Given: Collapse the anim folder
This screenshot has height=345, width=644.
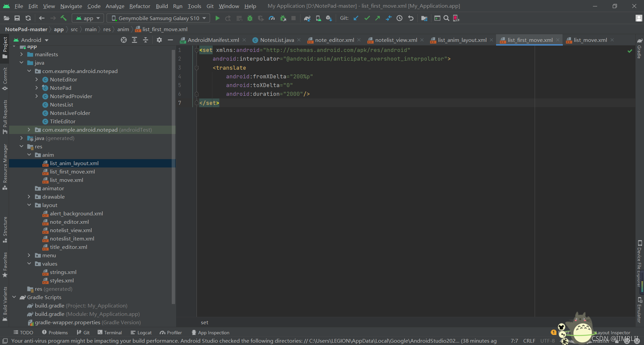Looking at the screenshot, I should [x=29, y=155].
